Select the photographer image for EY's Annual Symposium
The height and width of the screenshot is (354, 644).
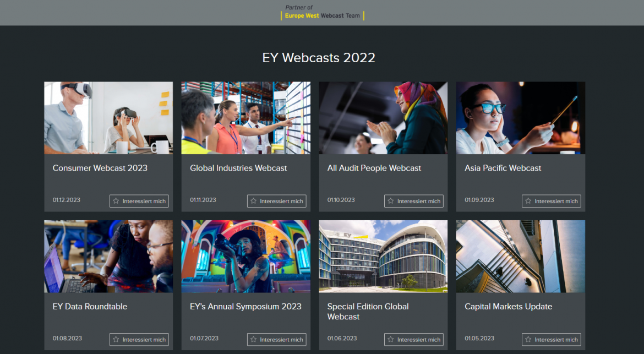[245, 257]
